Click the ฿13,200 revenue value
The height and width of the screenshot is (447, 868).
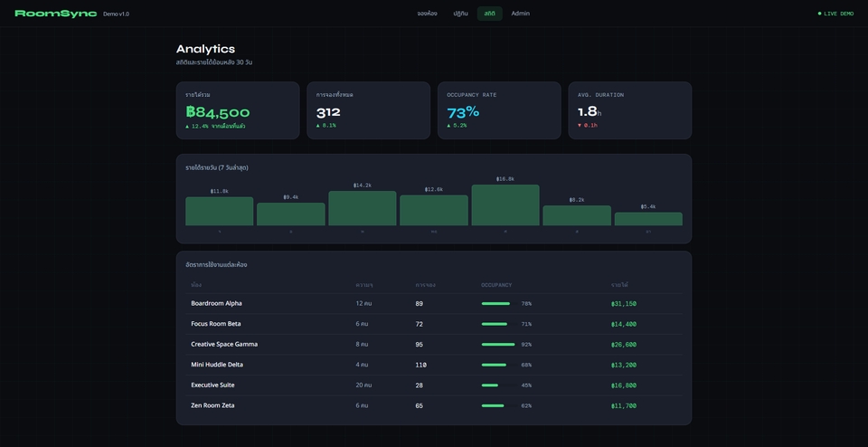tap(624, 365)
